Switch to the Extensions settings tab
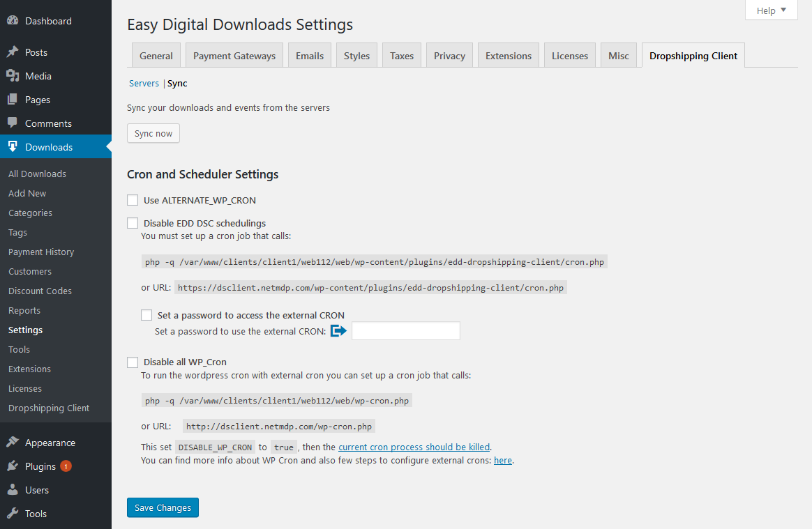The image size is (812, 529). click(x=509, y=55)
